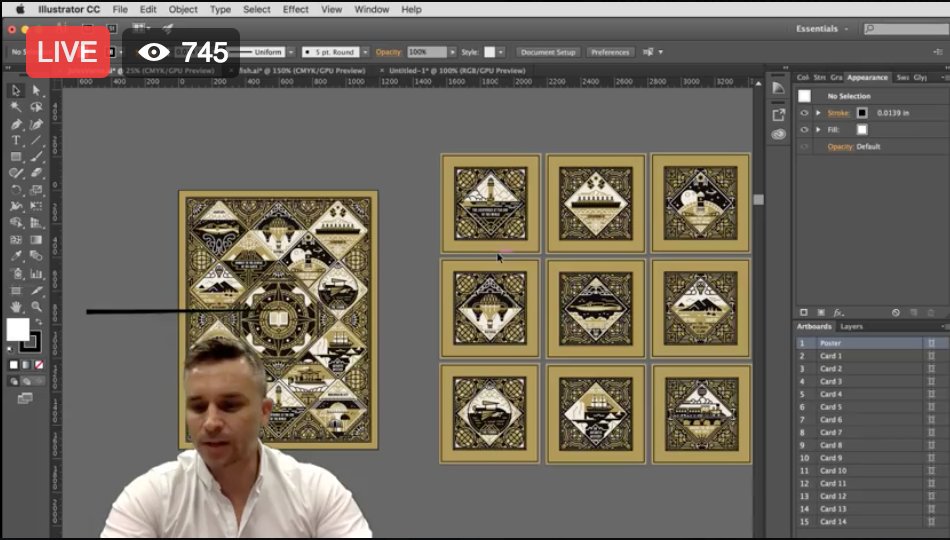Select the Rectangle tool
The height and width of the screenshot is (540, 950).
(x=16, y=157)
